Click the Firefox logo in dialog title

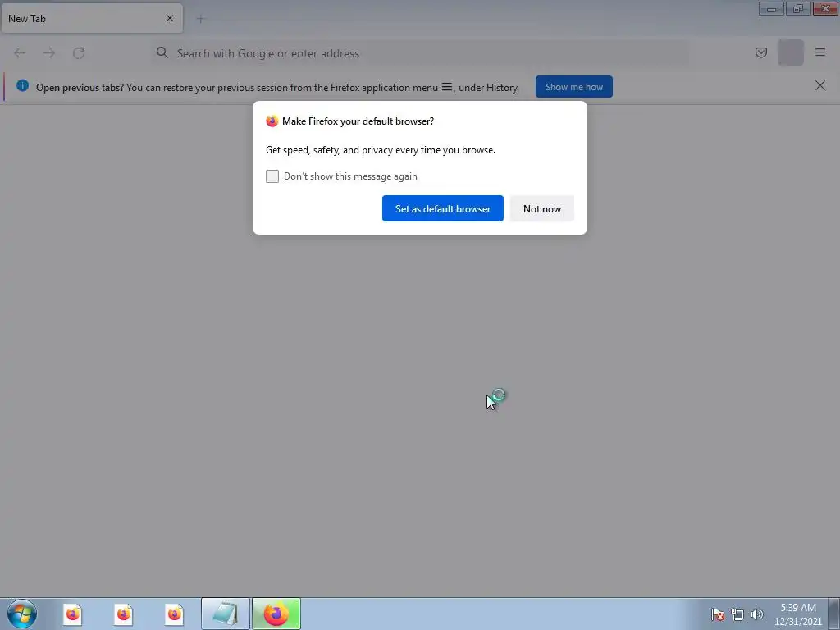(272, 121)
